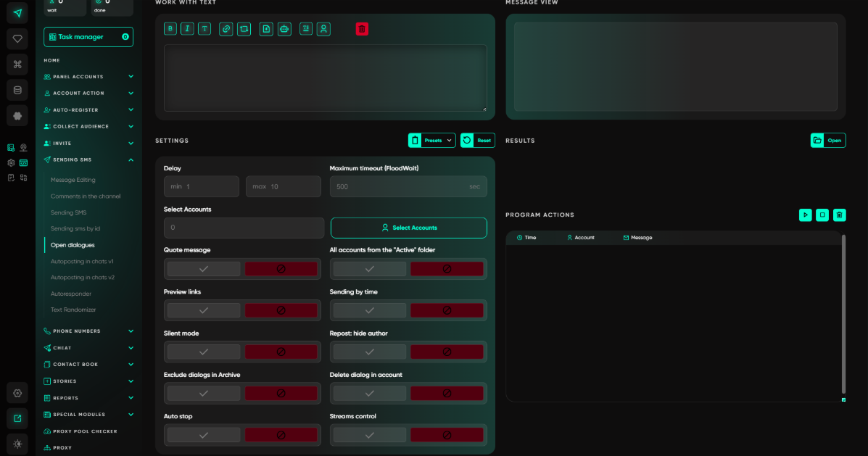Disable Preview links with the red option
The image size is (868, 456).
(x=281, y=310)
